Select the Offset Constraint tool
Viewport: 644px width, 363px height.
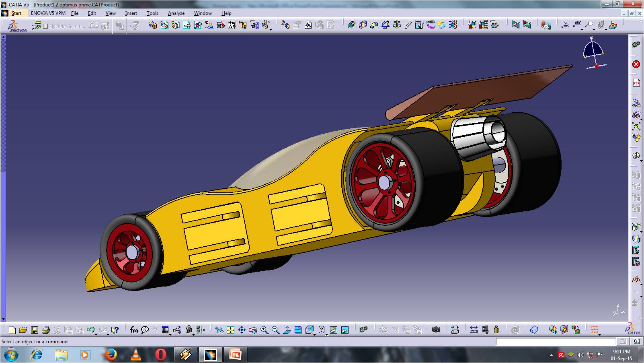374,25
